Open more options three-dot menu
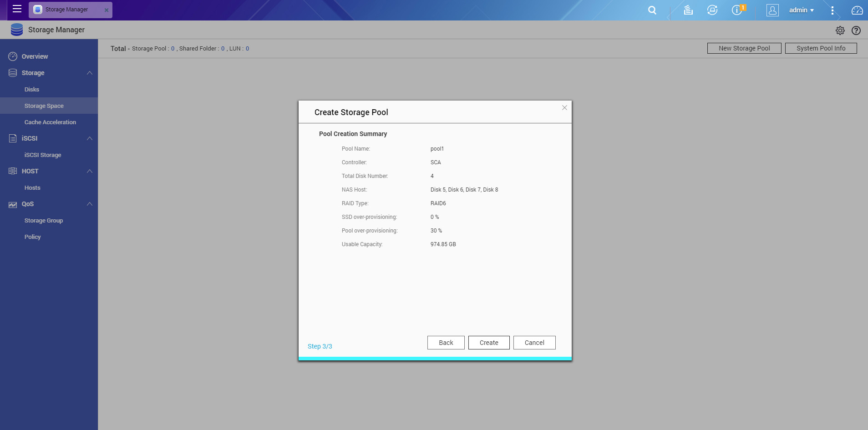868x430 pixels. click(832, 10)
